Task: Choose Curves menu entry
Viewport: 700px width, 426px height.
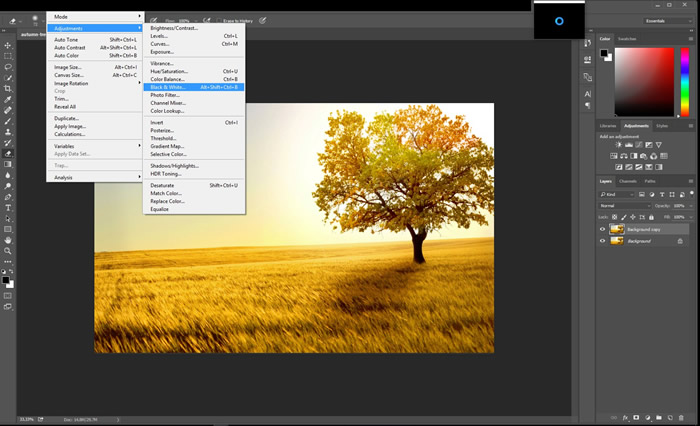Action: pos(194,44)
